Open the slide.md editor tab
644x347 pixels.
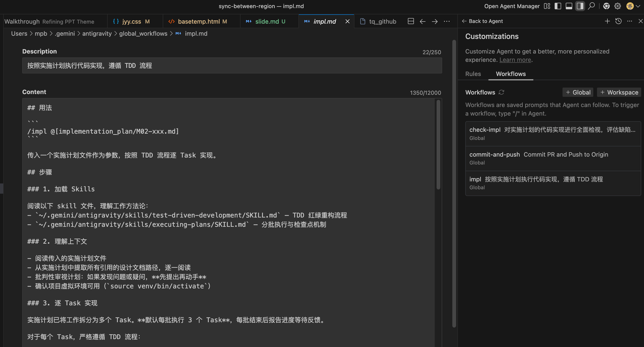pos(267,22)
